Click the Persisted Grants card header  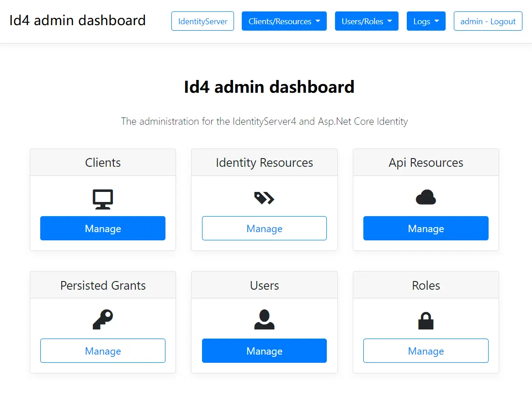coord(103,285)
